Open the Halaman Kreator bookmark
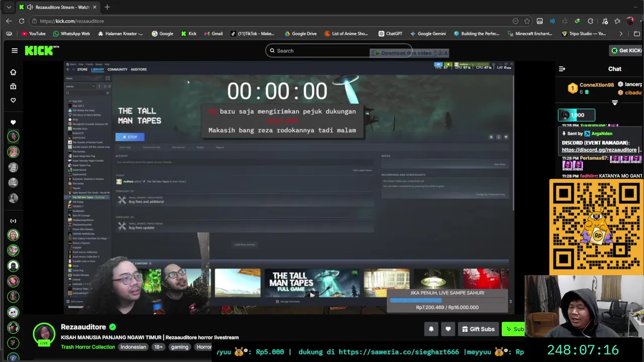Screen dimensions: 644x362 (120, 34)
